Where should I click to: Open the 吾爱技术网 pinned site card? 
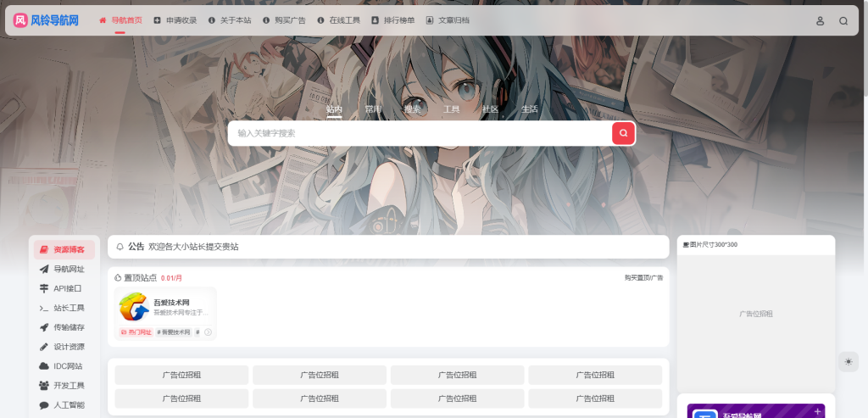[165, 313]
